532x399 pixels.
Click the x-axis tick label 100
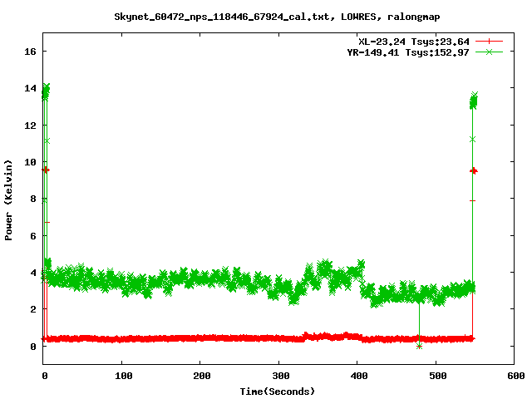coord(124,376)
